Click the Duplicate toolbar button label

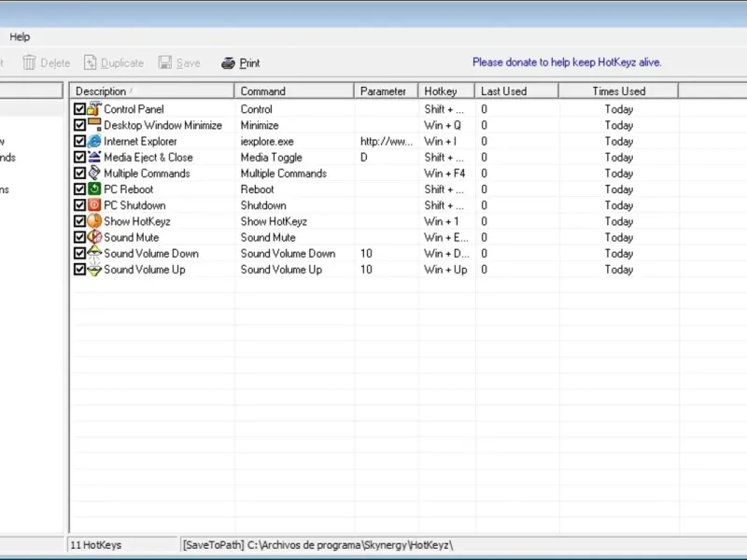point(122,63)
